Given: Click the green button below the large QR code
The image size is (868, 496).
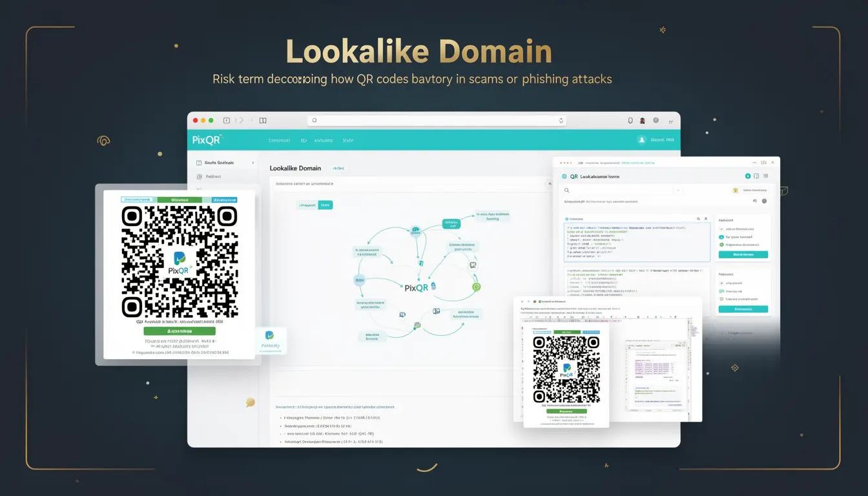Looking at the screenshot, I should point(180,331).
